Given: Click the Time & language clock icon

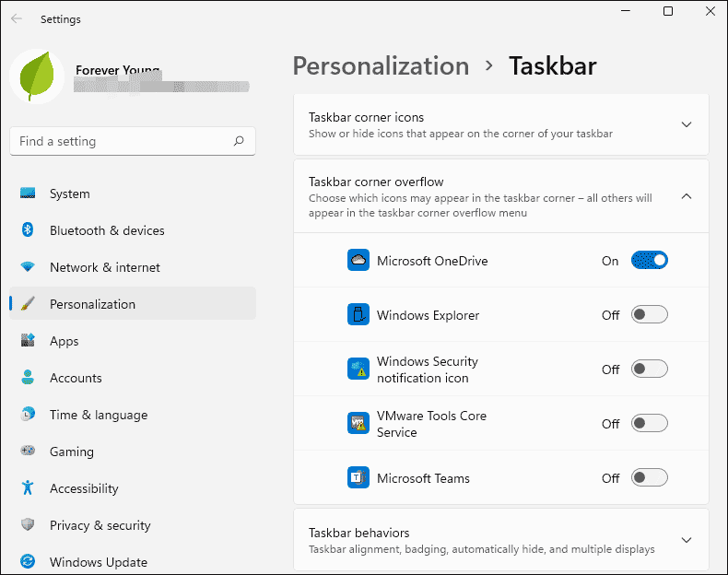Looking at the screenshot, I should (28, 414).
